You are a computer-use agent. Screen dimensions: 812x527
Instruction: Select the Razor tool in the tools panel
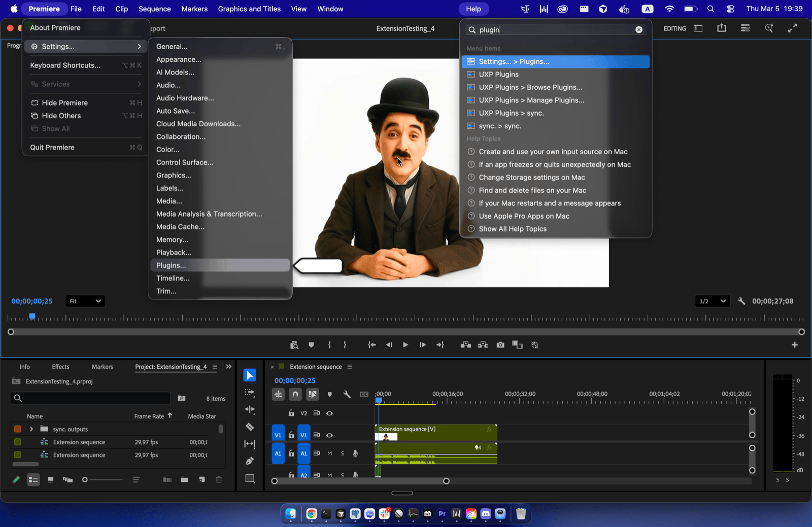[250, 427]
